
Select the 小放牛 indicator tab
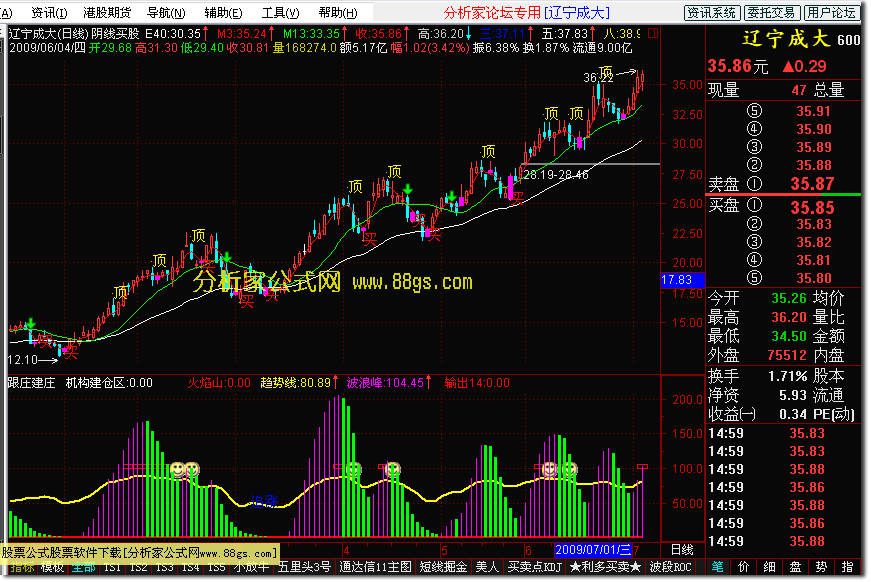pos(251,567)
